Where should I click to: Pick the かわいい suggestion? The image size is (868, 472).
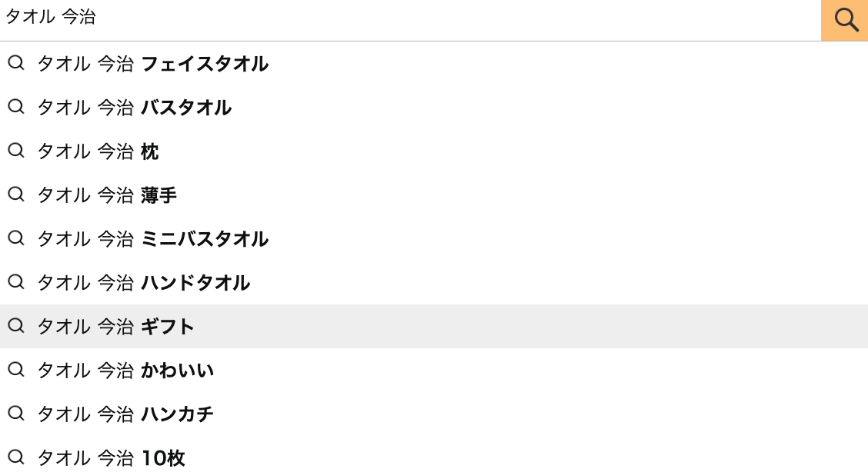point(125,371)
